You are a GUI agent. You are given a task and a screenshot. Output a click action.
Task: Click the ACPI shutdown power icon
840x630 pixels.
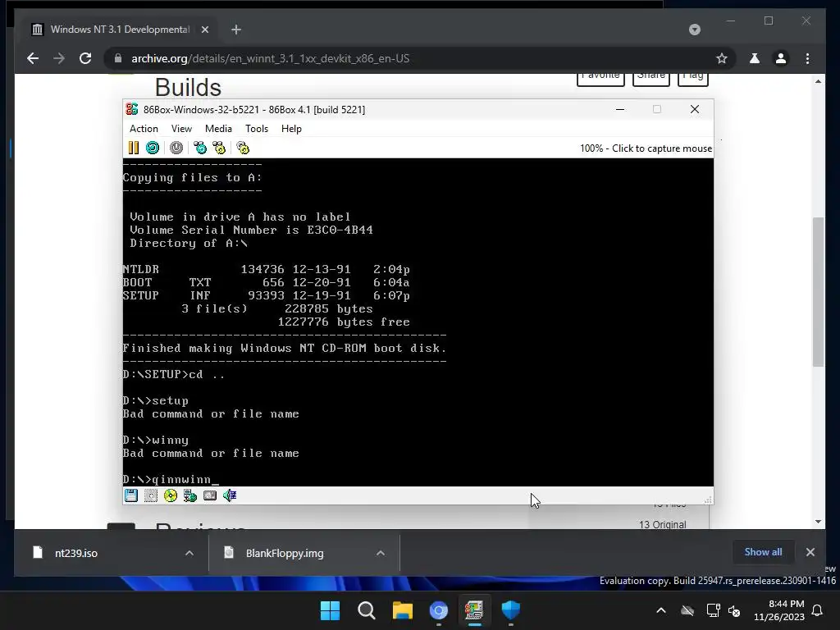[176, 148]
